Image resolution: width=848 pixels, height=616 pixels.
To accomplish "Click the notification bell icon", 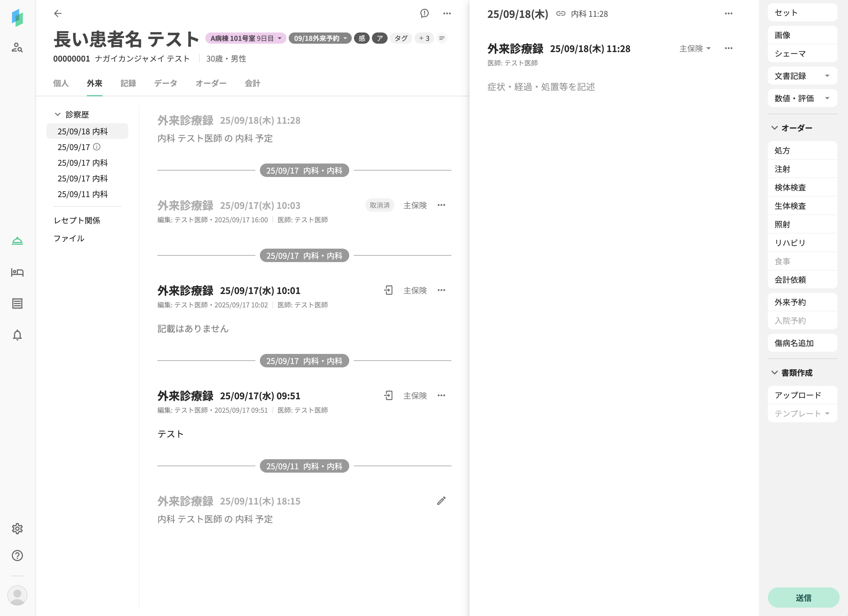I will 17,335.
